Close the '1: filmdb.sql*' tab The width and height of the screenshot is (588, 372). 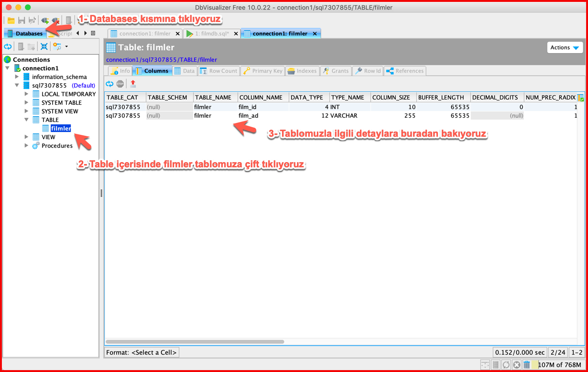[236, 33]
